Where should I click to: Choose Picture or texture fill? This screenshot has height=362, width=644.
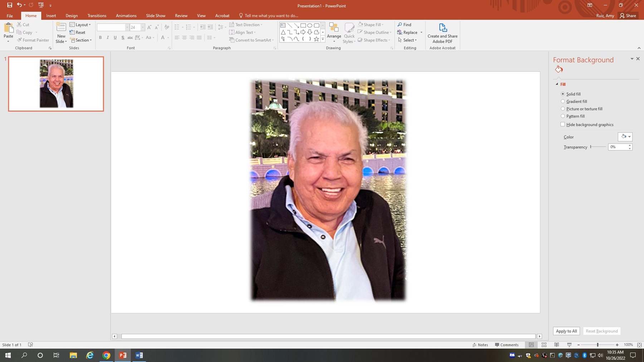(x=563, y=108)
